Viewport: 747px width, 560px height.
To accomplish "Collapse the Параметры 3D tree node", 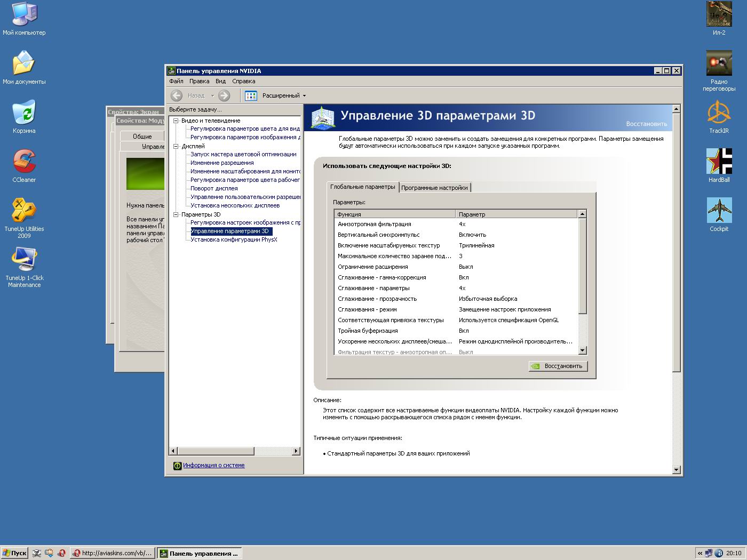I will pos(176,214).
